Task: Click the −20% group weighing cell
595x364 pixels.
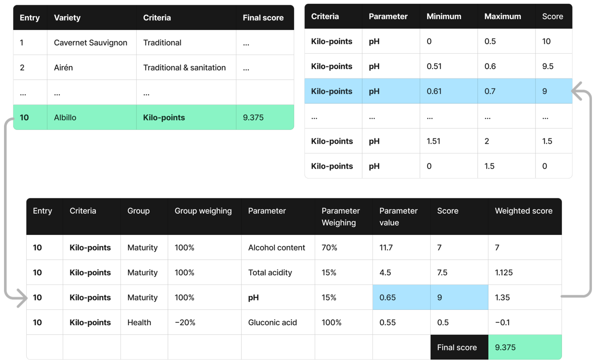Action: (x=185, y=322)
